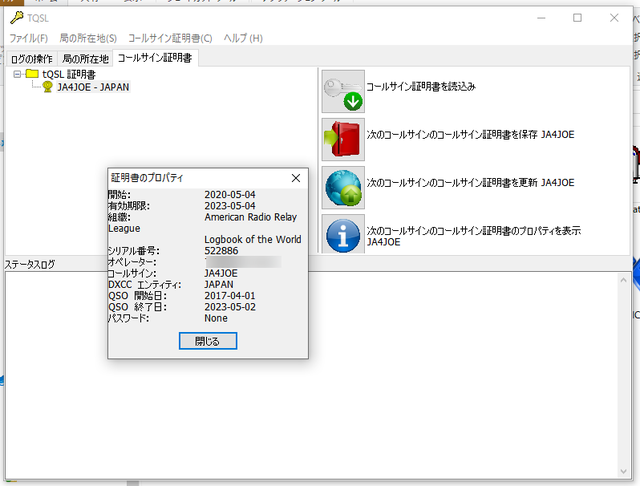Click the yellow folder icon of tQSL 証明書
The width and height of the screenshot is (640, 486).
(x=32, y=74)
